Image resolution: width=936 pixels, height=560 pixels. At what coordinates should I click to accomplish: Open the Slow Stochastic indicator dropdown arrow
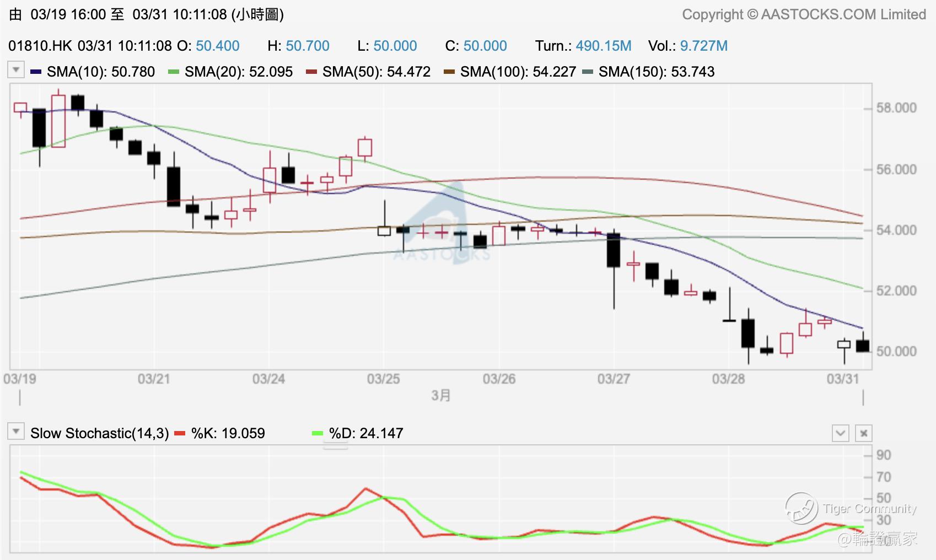pyautogui.click(x=16, y=432)
